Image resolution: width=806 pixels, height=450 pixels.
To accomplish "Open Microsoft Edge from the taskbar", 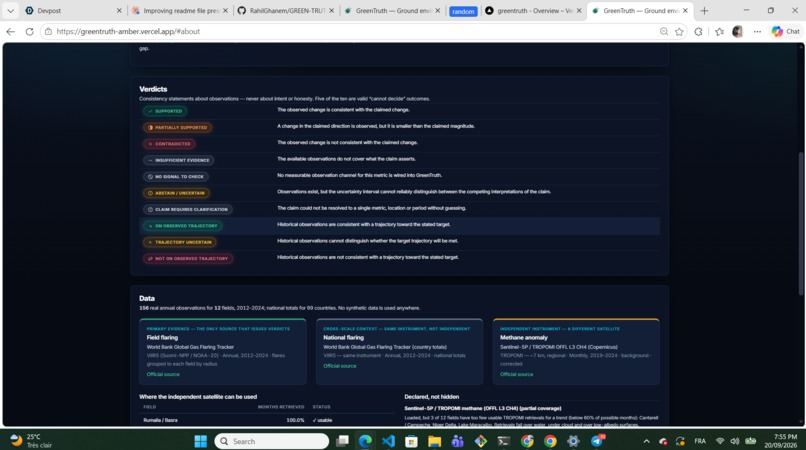I will tap(365, 441).
